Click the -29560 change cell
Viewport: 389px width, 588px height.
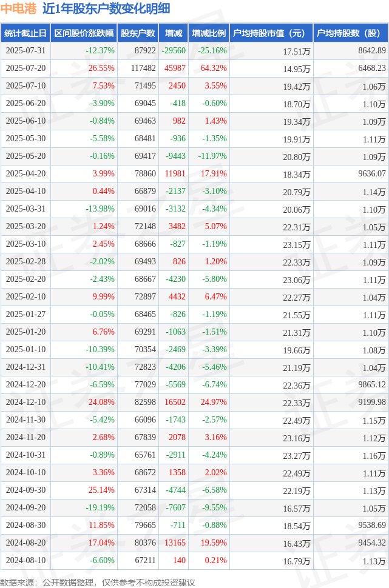174,51
